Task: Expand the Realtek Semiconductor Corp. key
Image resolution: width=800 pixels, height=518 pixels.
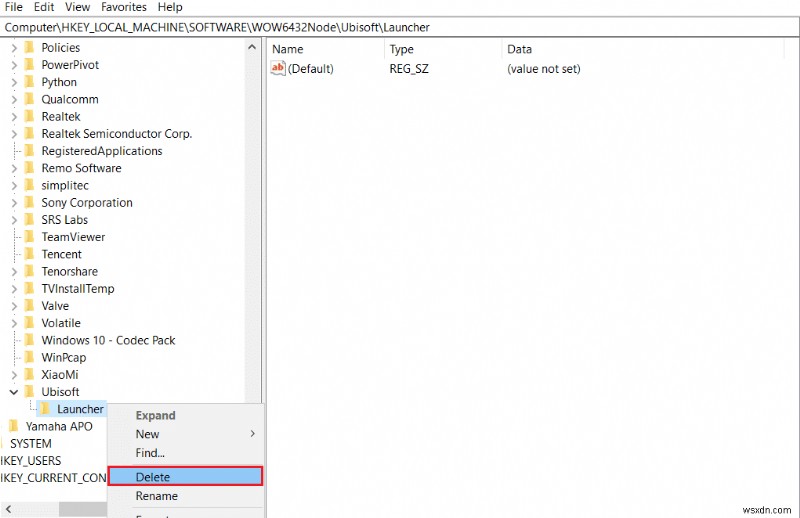Action: tap(14, 134)
